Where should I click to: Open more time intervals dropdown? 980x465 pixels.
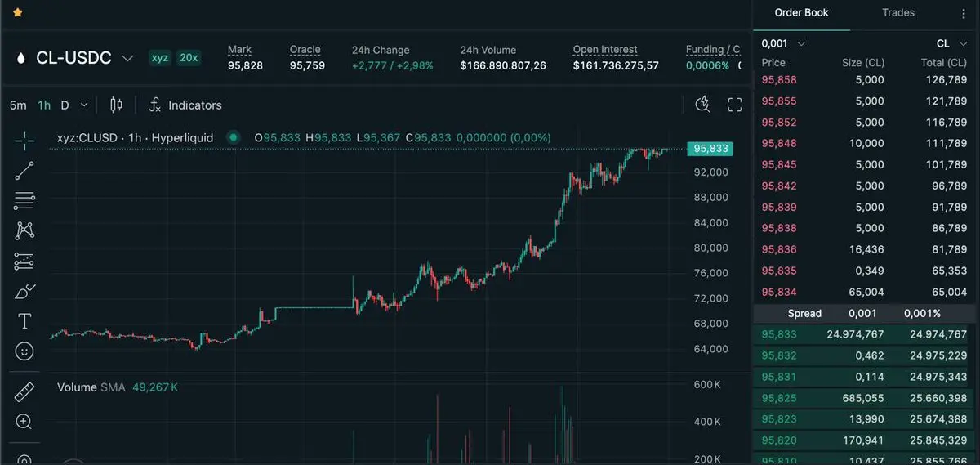84,105
